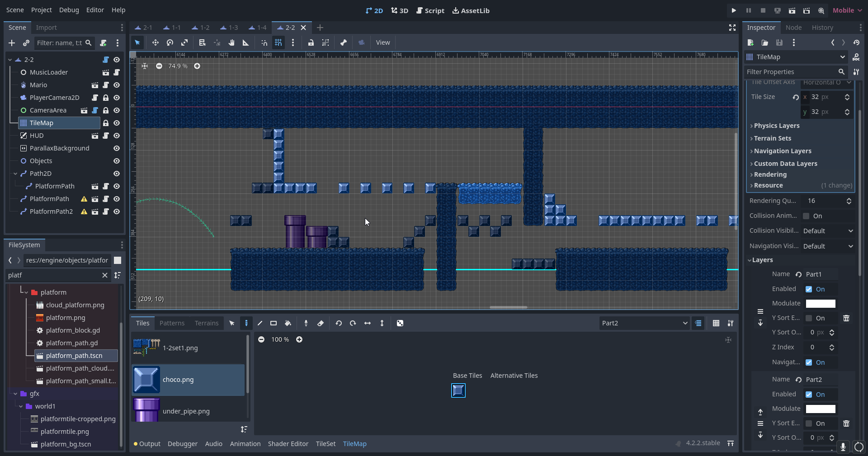
Task: Change Part2 layer Modulate color
Action: coord(821,409)
